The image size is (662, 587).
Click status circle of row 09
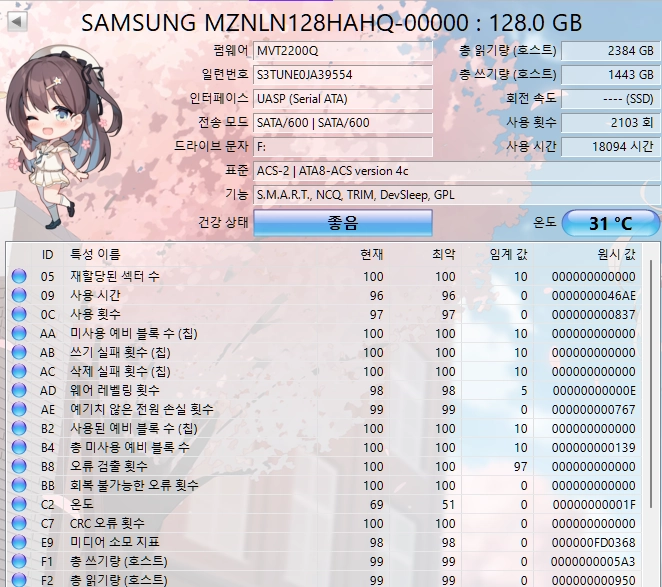pyautogui.click(x=19, y=295)
